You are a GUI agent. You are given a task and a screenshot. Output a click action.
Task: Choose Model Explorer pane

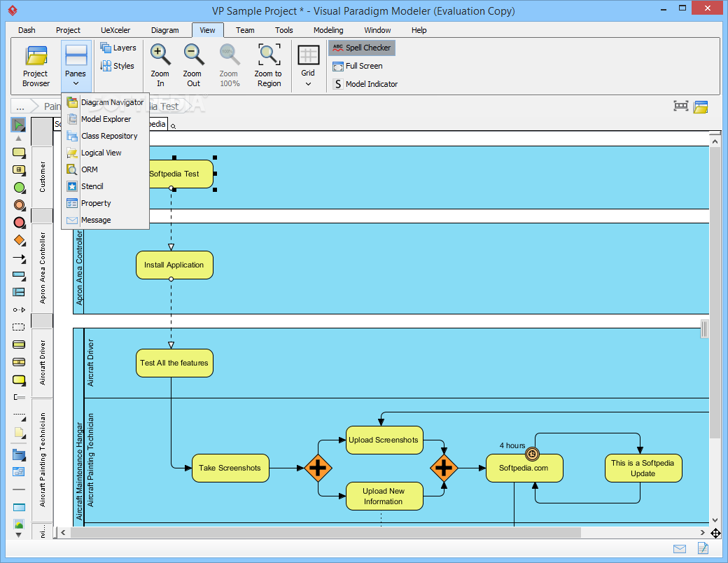pos(106,119)
